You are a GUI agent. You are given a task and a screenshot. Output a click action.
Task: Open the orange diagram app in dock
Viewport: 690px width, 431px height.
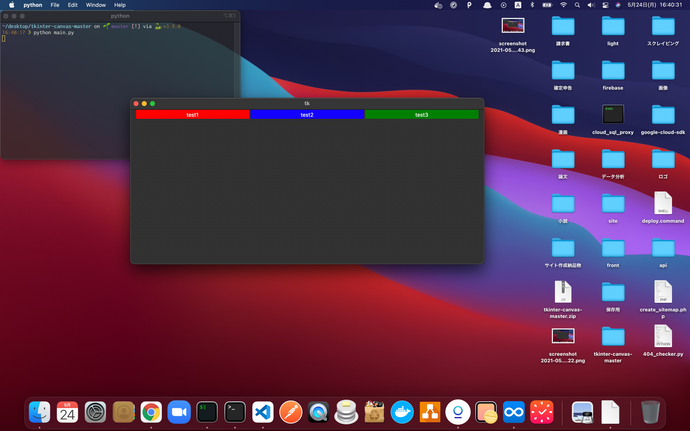[430, 412]
